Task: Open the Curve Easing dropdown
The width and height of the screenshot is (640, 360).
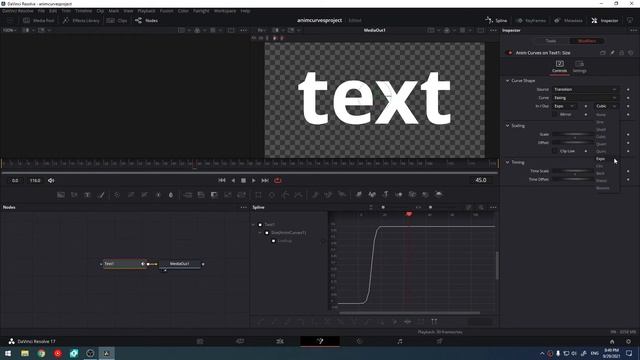Action: click(x=585, y=98)
